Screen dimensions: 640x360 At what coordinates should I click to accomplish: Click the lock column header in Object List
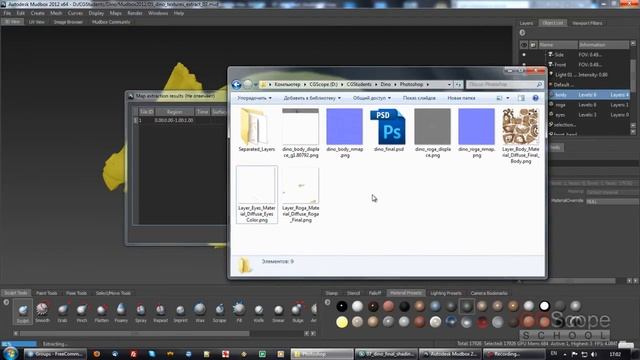pyautogui.click(x=533, y=44)
